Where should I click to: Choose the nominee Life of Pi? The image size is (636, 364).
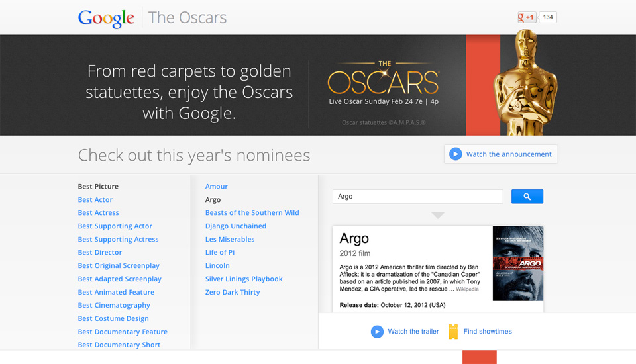coord(220,253)
